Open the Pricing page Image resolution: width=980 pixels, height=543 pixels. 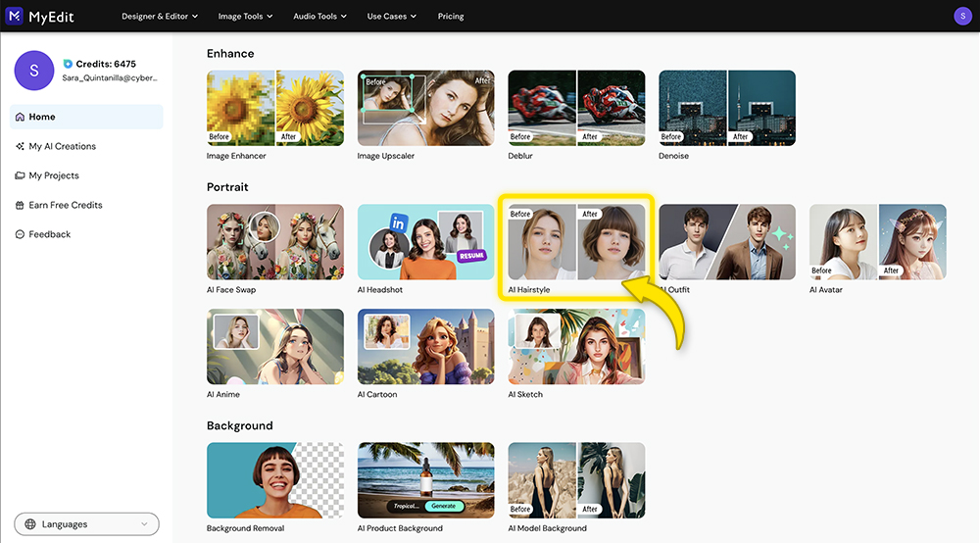451,17
